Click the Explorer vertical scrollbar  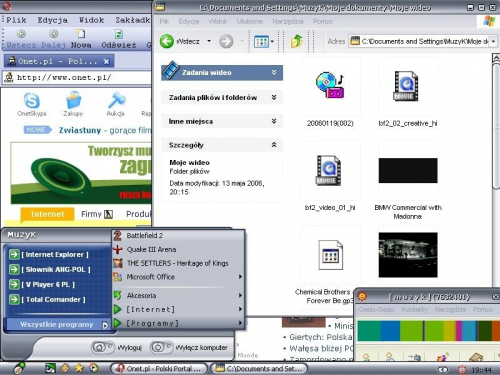(496, 127)
